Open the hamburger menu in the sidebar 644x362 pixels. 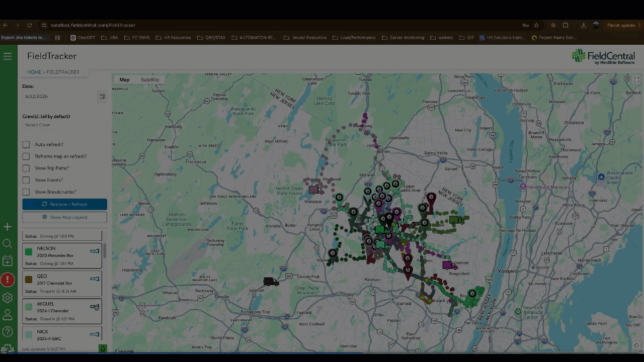[x=8, y=56]
